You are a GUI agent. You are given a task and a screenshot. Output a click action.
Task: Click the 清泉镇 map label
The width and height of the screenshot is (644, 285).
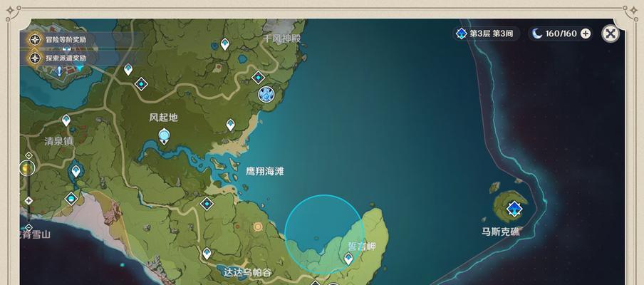[x=58, y=141]
